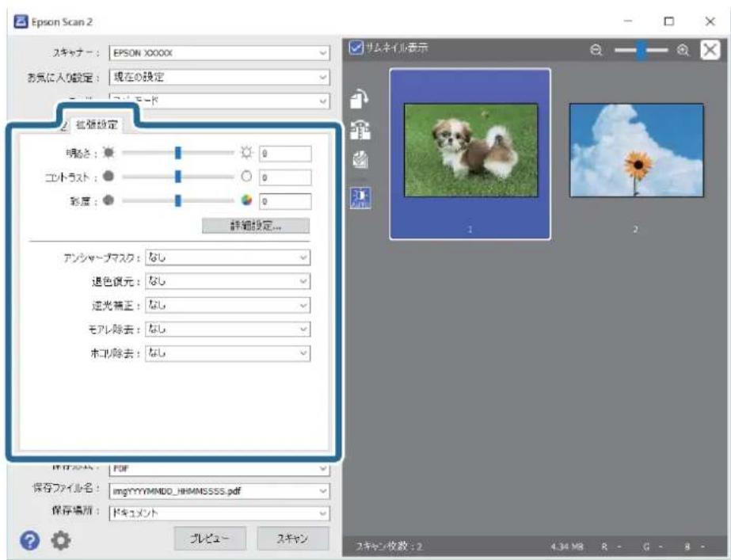731x560 pixels.
Task: Click the gray low saturation dot icon
Action: coord(109,200)
